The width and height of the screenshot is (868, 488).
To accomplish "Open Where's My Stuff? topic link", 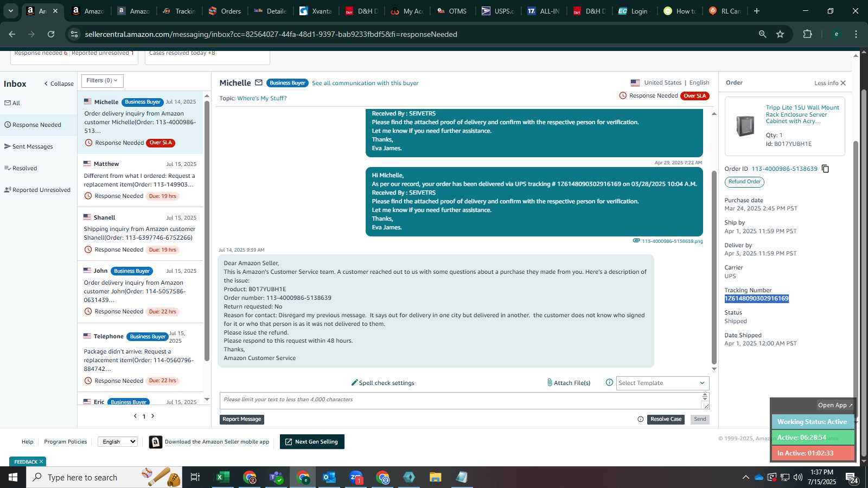I will pos(261,98).
